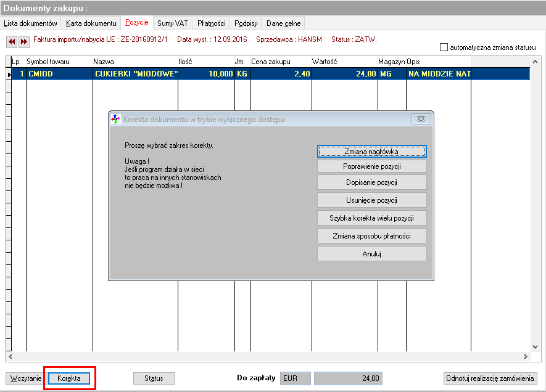Screen dimensions: 546x392
Task: Click the table's vertical scroll down arrow
Action: click(536, 347)
